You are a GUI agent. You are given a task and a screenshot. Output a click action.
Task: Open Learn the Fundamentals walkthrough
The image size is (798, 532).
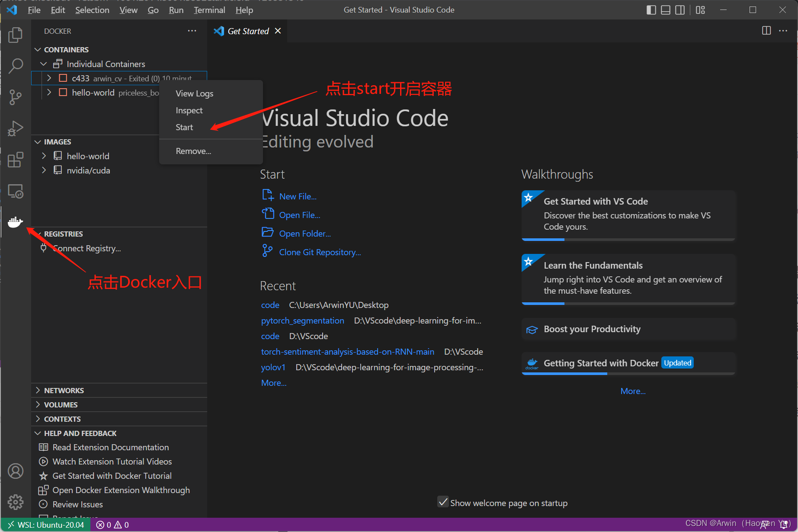(628, 279)
